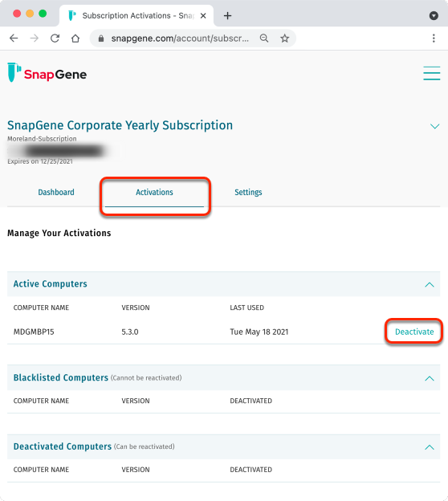The width and height of the screenshot is (448, 501).
Task: Click the browser profile dropdown icon
Action: 434,15
